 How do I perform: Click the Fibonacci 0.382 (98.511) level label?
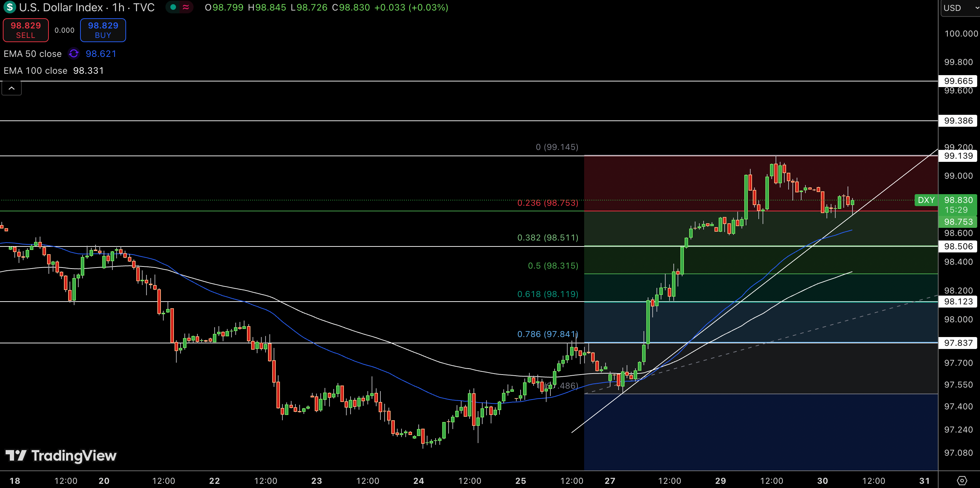tap(548, 237)
